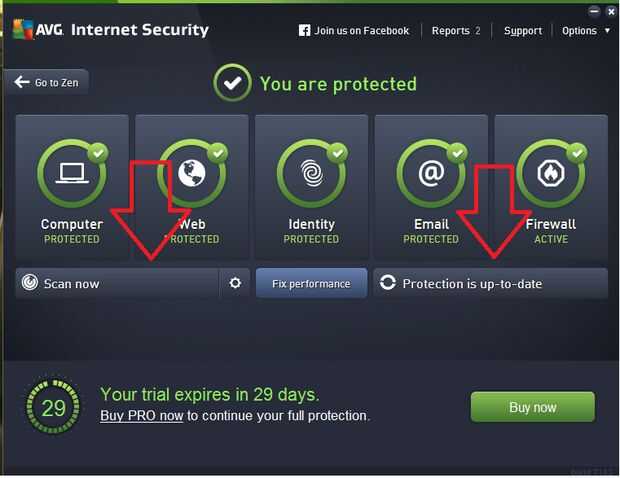This screenshot has width=620, height=478.
Task: Open the Web protection globe icon
Action: pyautogui.click(x=191, y=173)
